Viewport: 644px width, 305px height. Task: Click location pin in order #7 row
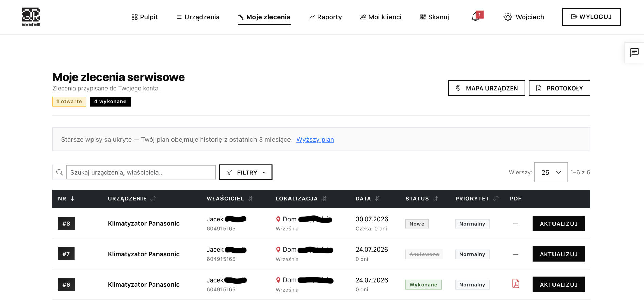point(278,250)
